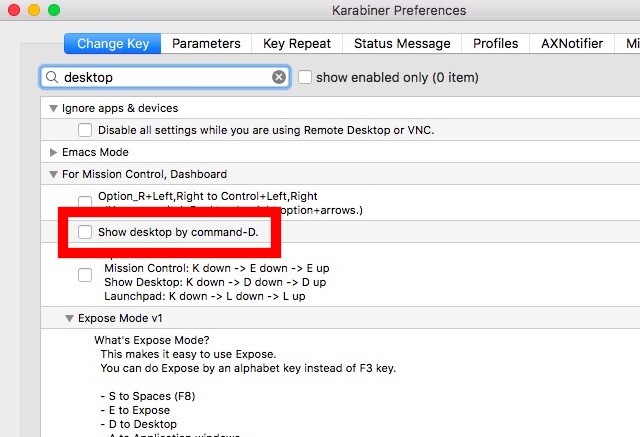The image size is (640, 437).
Task: Switch to the Parameters tab
Action: tap(206, 43)
